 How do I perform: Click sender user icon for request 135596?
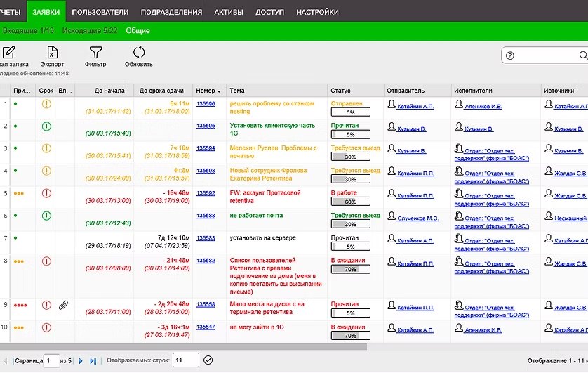tap(392, 105)
